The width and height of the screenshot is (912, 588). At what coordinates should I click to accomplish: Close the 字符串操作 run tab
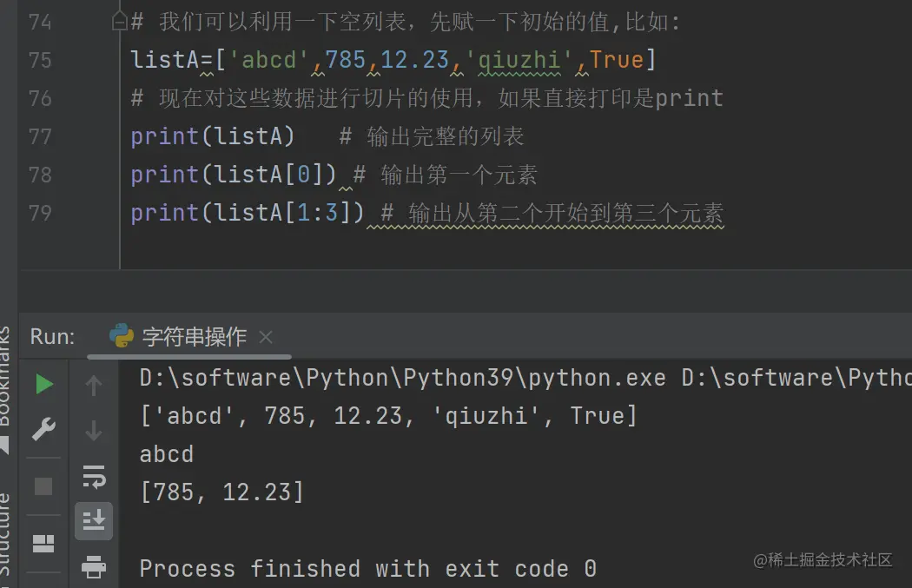coord(266,337)
